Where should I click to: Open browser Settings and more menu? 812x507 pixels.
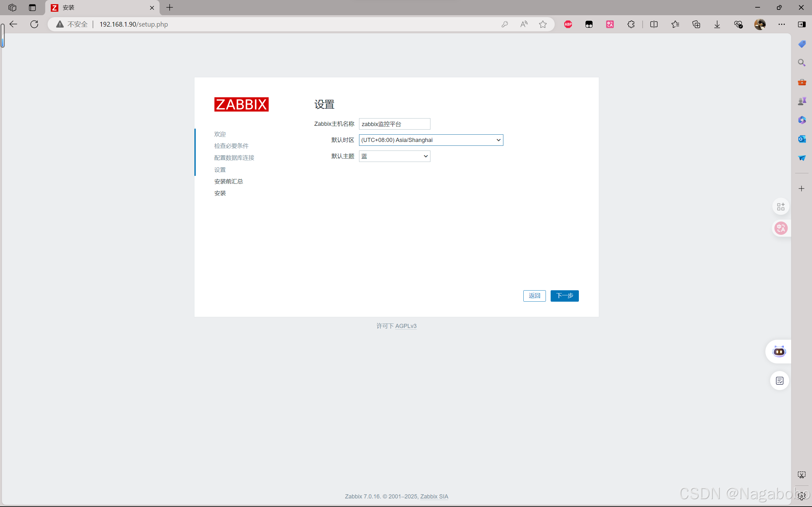coord(782,24)
